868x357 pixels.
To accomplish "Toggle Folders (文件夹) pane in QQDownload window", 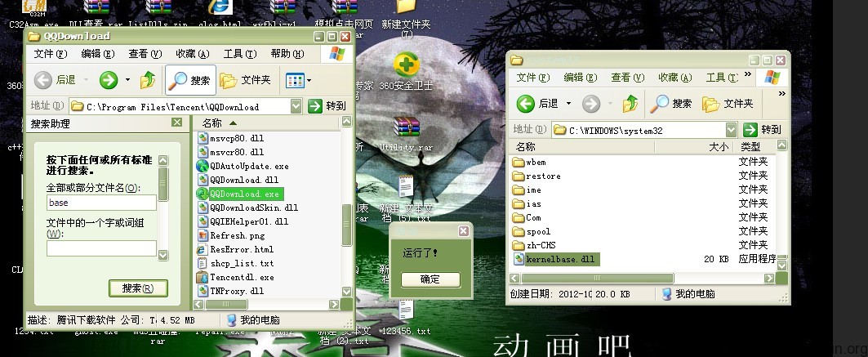I will [245, 80].
